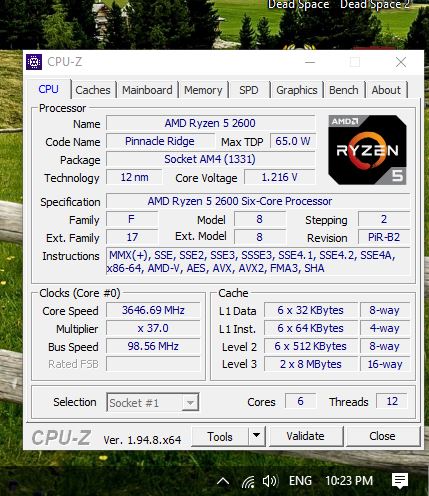Screen dimensions: 429x496
Task: Show hidden system tray icons chevron
Action: (223, 481)
